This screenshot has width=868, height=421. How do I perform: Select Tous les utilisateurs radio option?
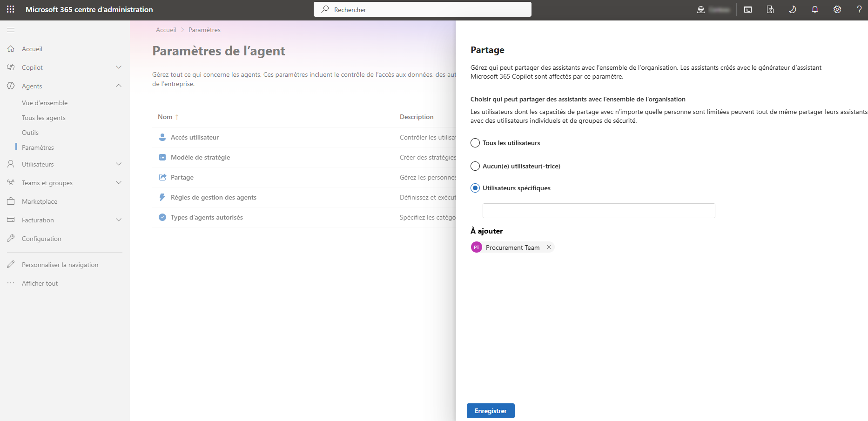point(475,143)
